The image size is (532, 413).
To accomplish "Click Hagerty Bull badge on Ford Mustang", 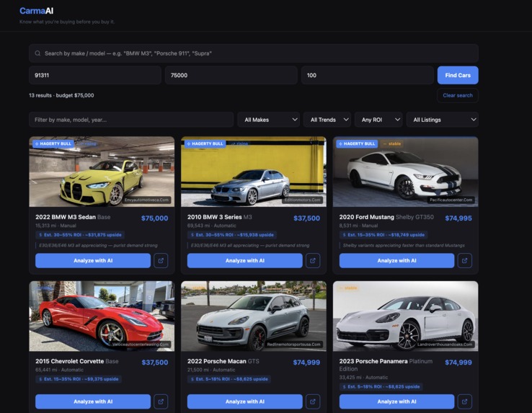I will 357,144.
